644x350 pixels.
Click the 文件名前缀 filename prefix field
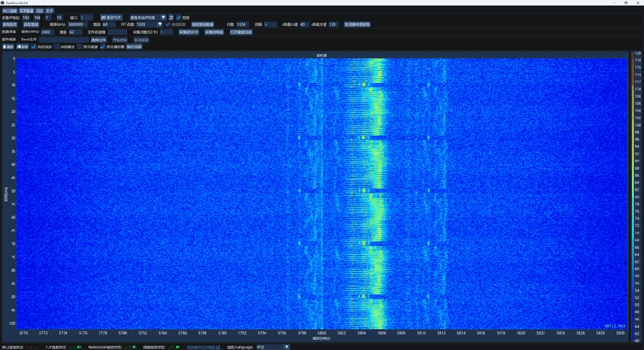[x=118, y=32]
